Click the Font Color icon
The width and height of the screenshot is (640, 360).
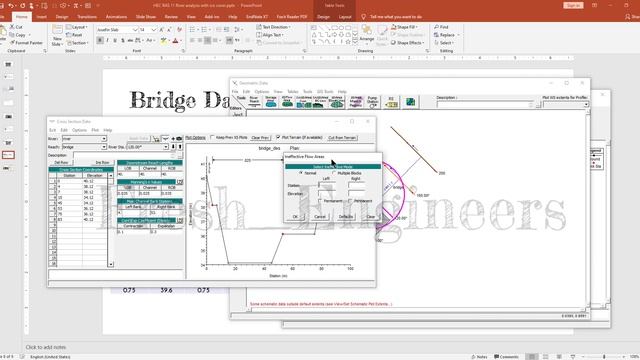[x=175, y=40]
